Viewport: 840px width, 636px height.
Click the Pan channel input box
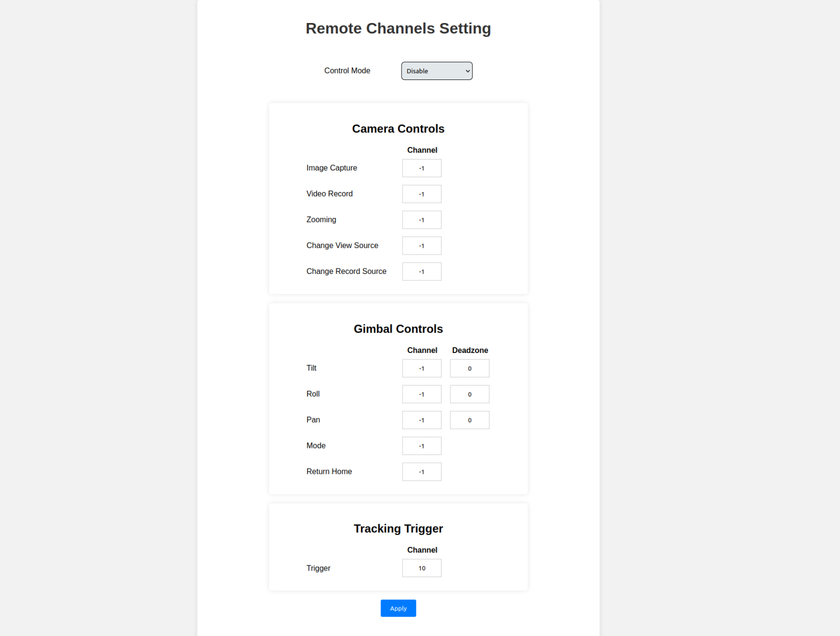pyautogui.click(x=421, y=420)
